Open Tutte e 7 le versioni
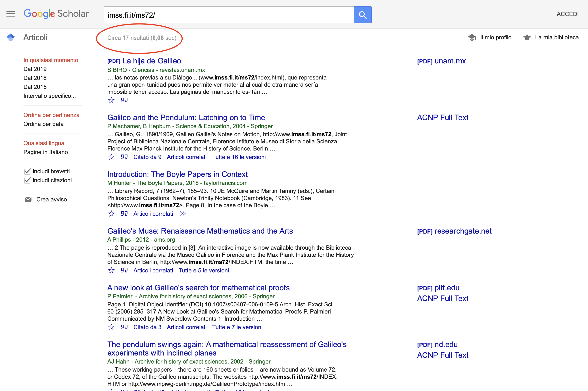 point(237,327)
